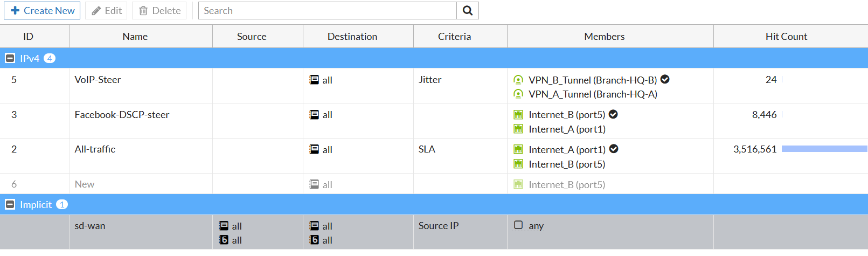Sort by the Hit Count column header
Image resolution: width=868 pixels, height=256 pixels.
tap(786, 36)
